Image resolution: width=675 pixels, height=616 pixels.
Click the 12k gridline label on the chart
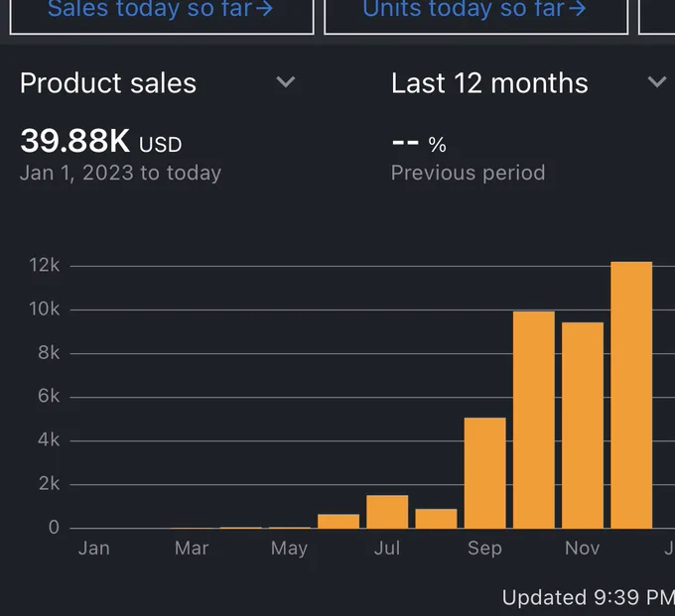tap(45, 265)
